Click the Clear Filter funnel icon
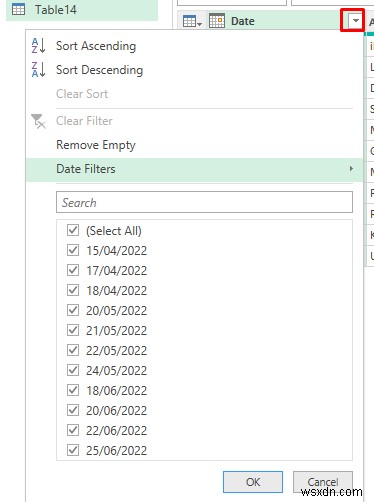The image size is (374, 502). pos(38,121)
